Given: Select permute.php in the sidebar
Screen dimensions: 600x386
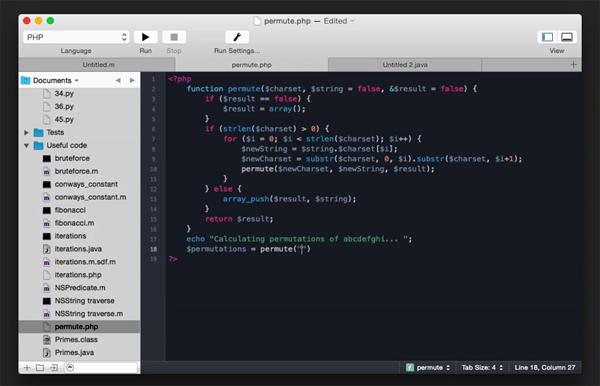Looking at the screenshot, I should (x=79, y=327).
